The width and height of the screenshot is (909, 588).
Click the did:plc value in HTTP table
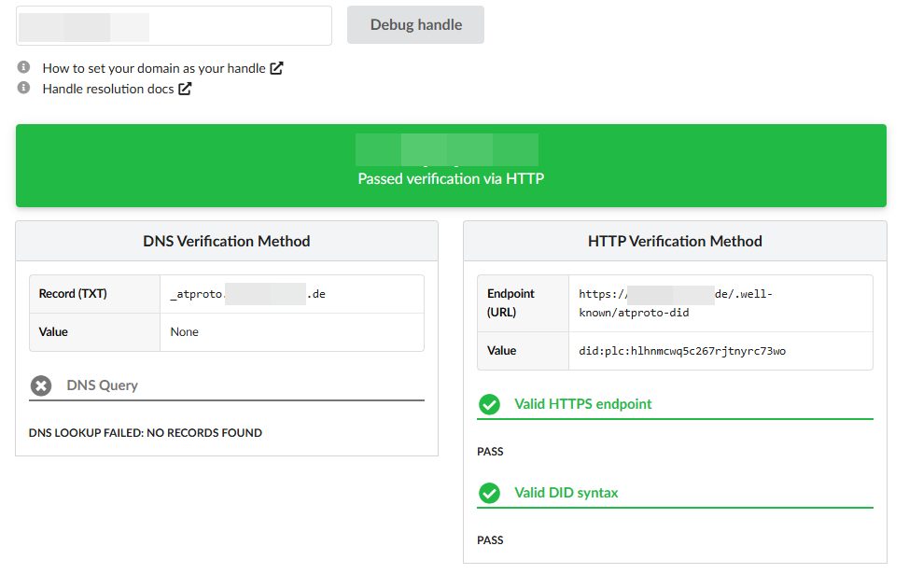coord(682,351)
